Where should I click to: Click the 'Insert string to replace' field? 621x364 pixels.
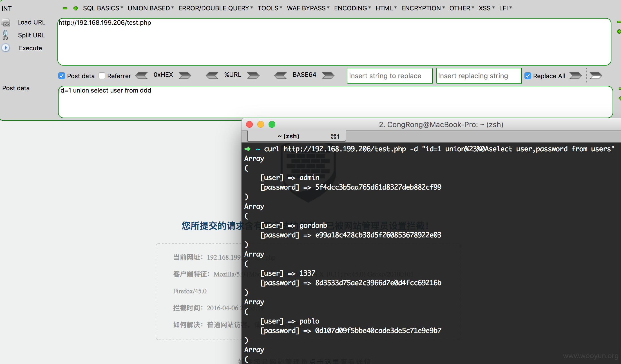390,76
